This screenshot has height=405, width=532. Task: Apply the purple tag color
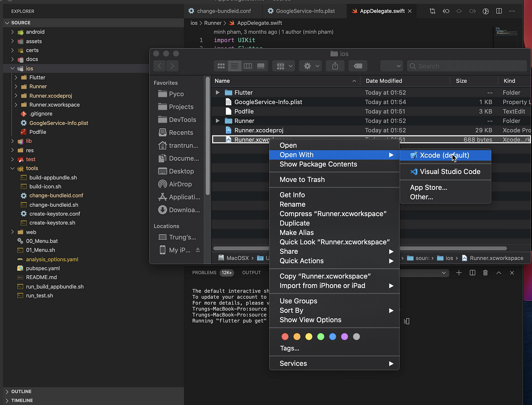point(345,337)
